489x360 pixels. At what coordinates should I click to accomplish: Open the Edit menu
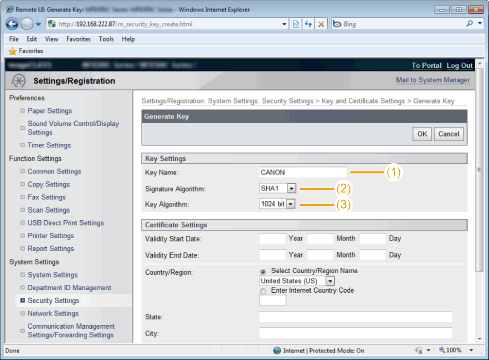32,39
